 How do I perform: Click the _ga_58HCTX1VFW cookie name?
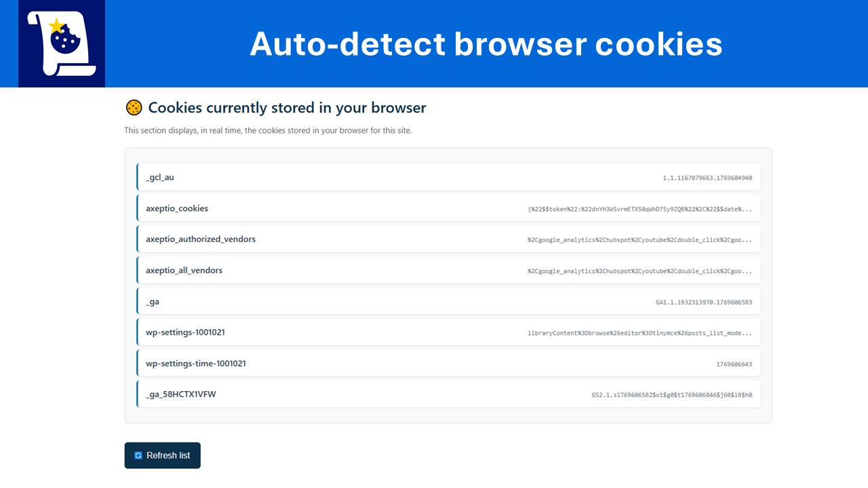click(181, 394)
